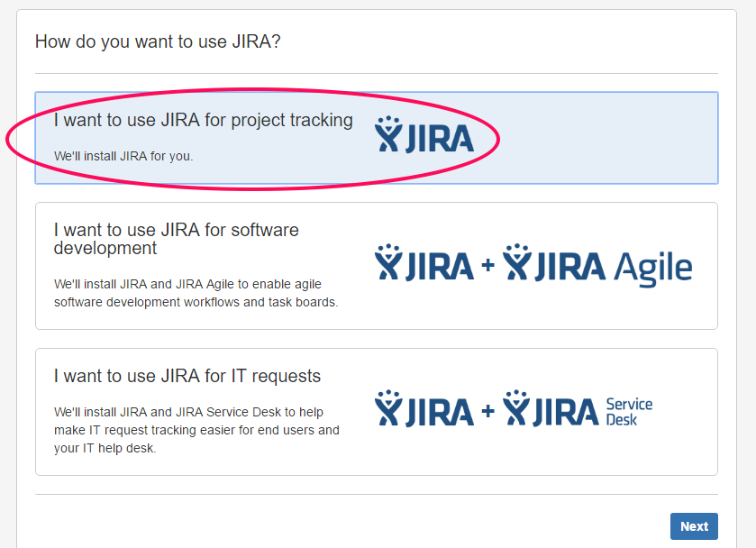Click "I want to use JIRA for IT requests" heading
The width and height of the screenshot is (756, 548).
point(187,376)
